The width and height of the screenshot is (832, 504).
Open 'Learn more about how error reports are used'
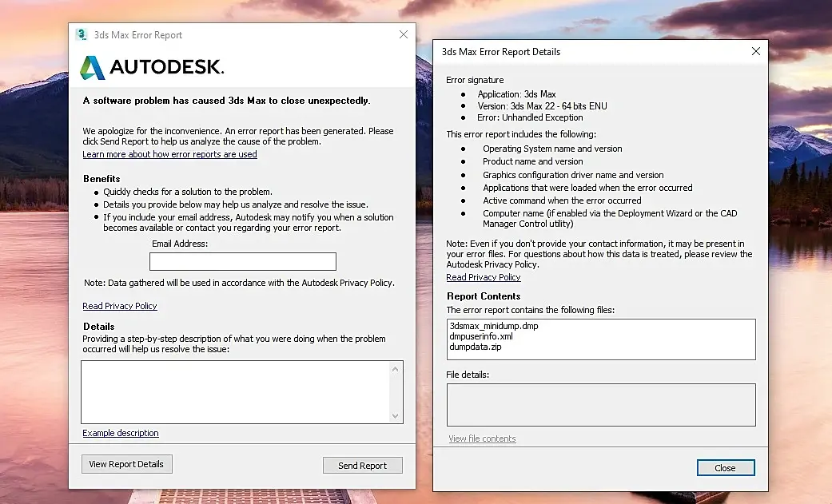coord(169,154)
